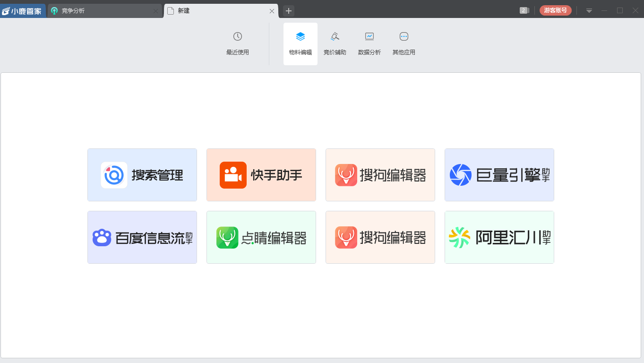The image size is (644, 363).
Task: Add a new tab with plus button
Action: [289, 11]
